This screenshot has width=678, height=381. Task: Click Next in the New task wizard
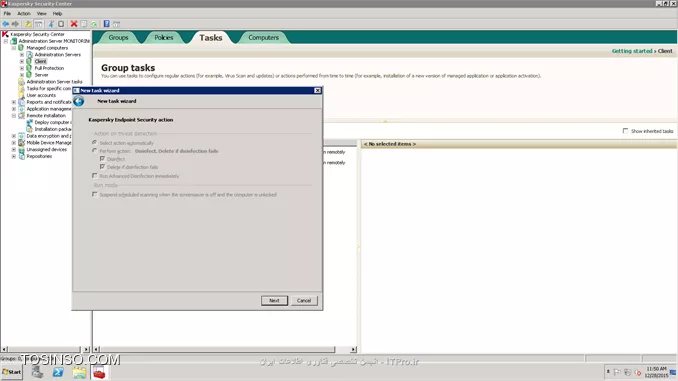click(274, 300)
